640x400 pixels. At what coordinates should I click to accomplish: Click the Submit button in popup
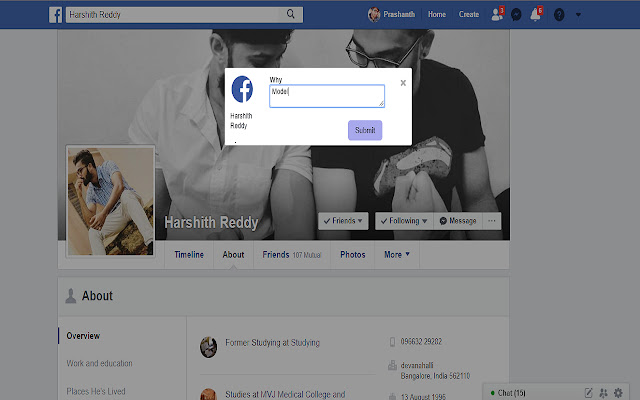pyautogui.click(x=365, y=130)
